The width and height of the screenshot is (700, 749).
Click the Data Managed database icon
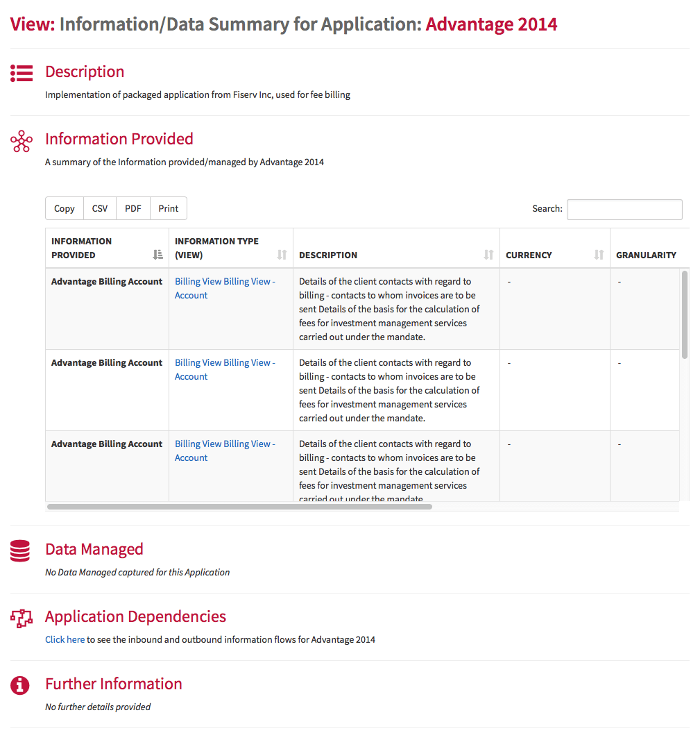(20, 550)
